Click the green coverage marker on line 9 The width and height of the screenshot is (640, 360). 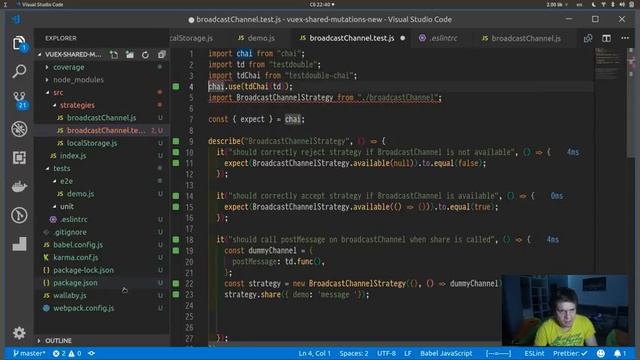pyautogui.click(x=176, y=141)
